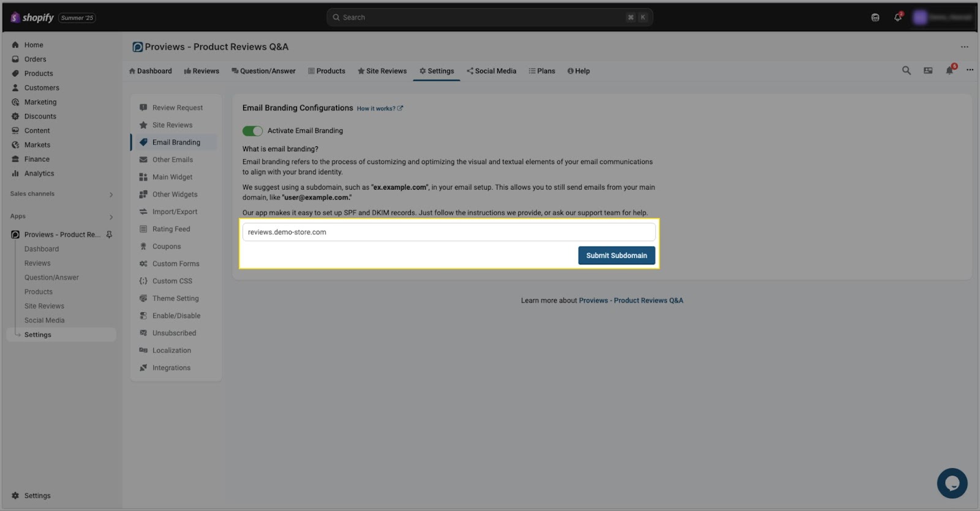The width and height of the screenshot is (980, 511).
Task: Open the How it works link
Action: click(x=380, y=109)
